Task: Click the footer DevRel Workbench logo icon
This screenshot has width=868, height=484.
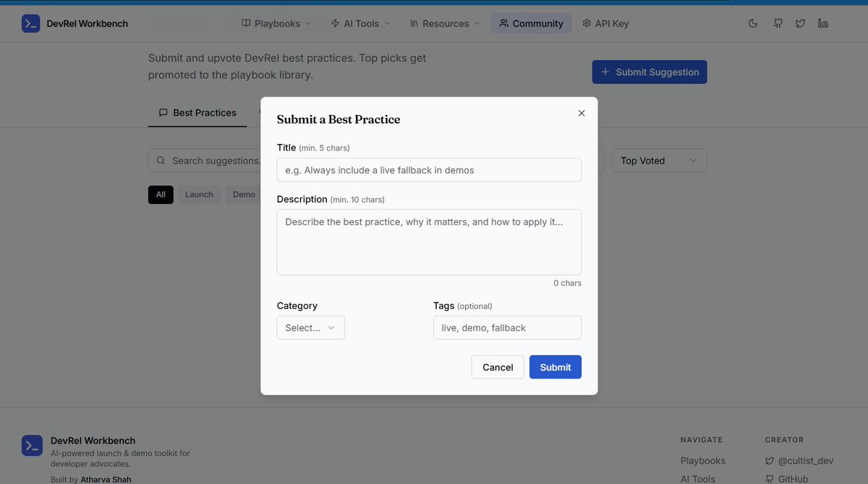Action: point(32,446)
